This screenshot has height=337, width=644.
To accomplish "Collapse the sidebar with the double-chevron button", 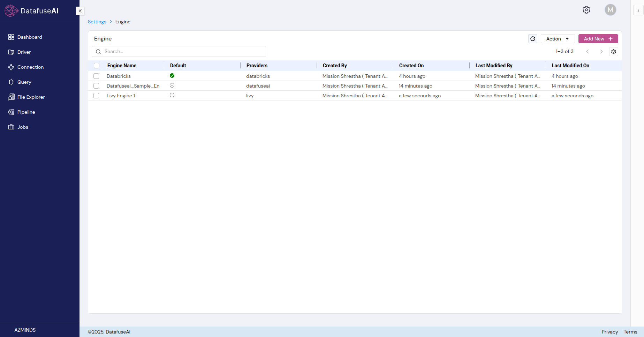I will pyautogui.click(x=80, y=11).
